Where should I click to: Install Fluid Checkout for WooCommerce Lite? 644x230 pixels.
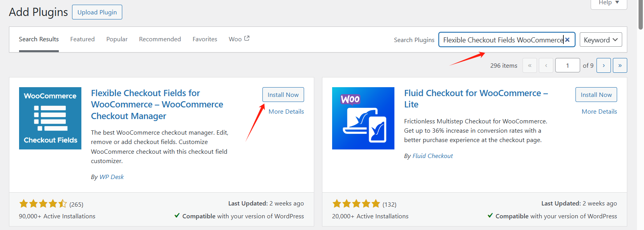point(596,95)
